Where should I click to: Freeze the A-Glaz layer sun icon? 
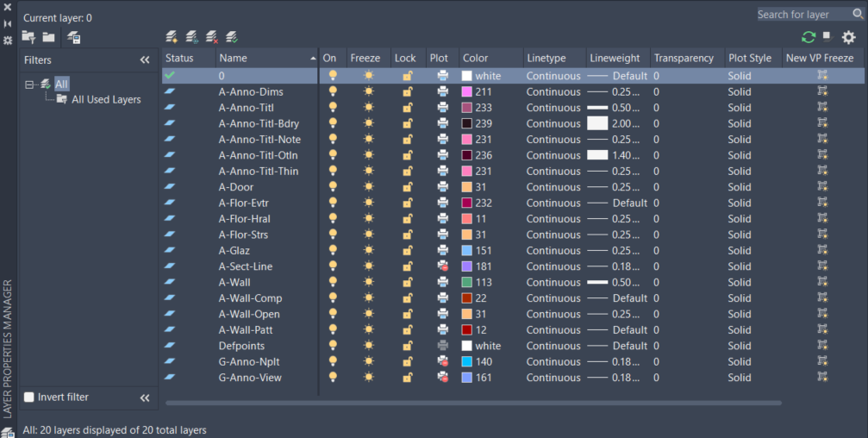point(369,250)
